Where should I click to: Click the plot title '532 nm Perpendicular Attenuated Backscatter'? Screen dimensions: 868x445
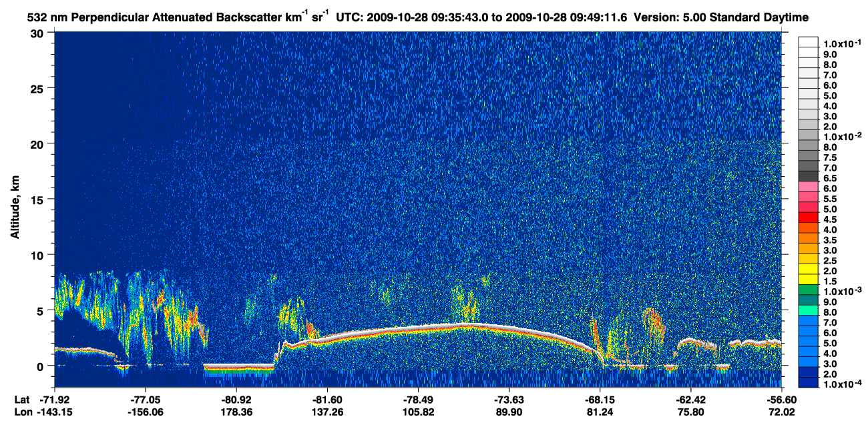154,16
